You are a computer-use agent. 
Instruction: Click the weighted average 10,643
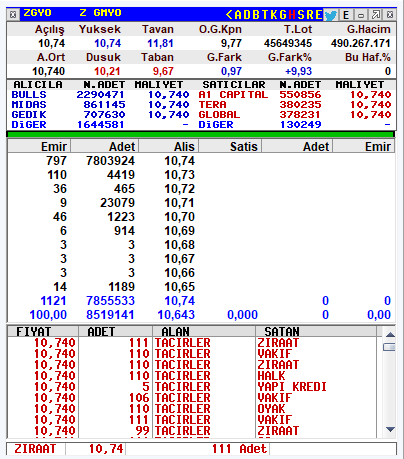pos(176,315)
